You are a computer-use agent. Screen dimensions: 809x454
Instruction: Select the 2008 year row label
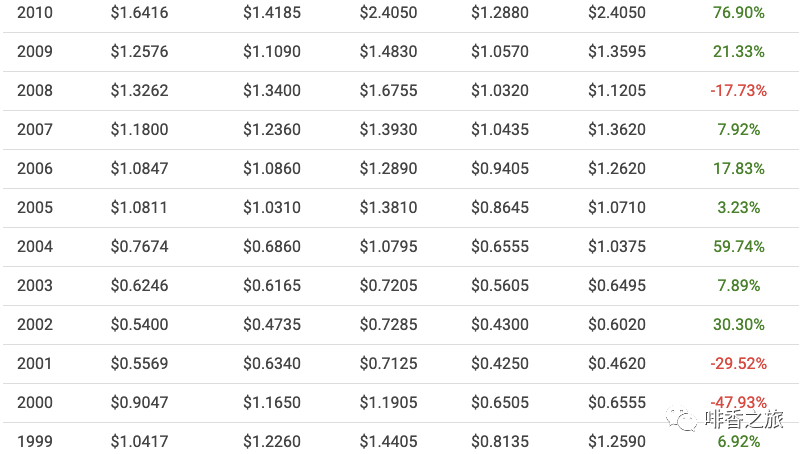35,91
